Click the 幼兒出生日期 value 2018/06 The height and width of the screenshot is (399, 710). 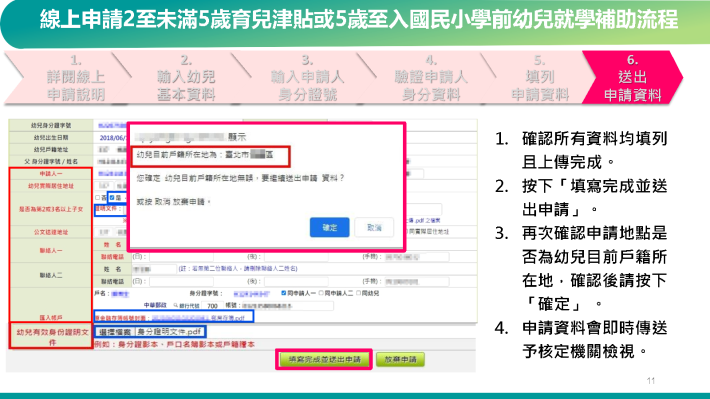pos(112,138)
